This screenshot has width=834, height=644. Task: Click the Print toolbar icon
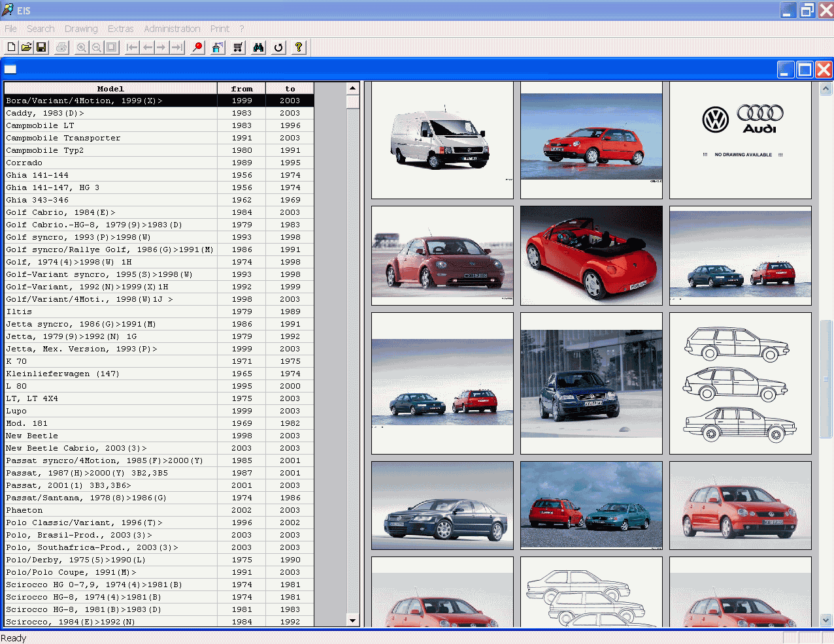coord(61,47)
